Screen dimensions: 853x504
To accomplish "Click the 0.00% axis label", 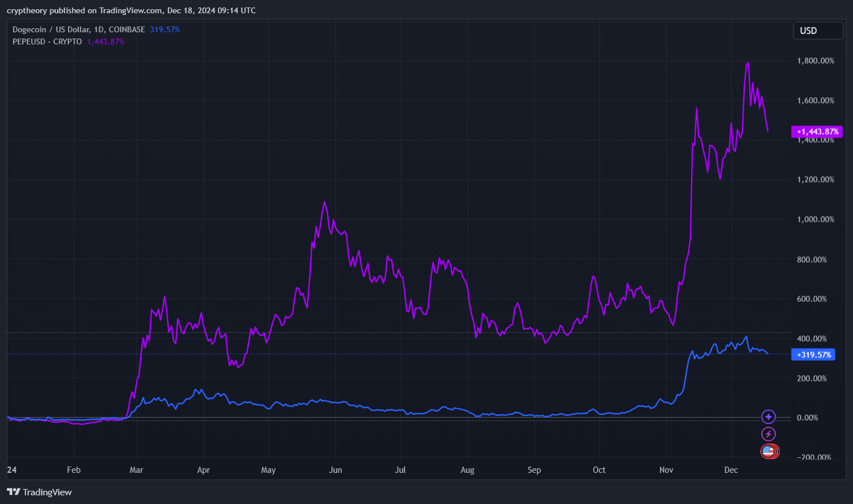I will pyautogui.click(x=807, y=418).
